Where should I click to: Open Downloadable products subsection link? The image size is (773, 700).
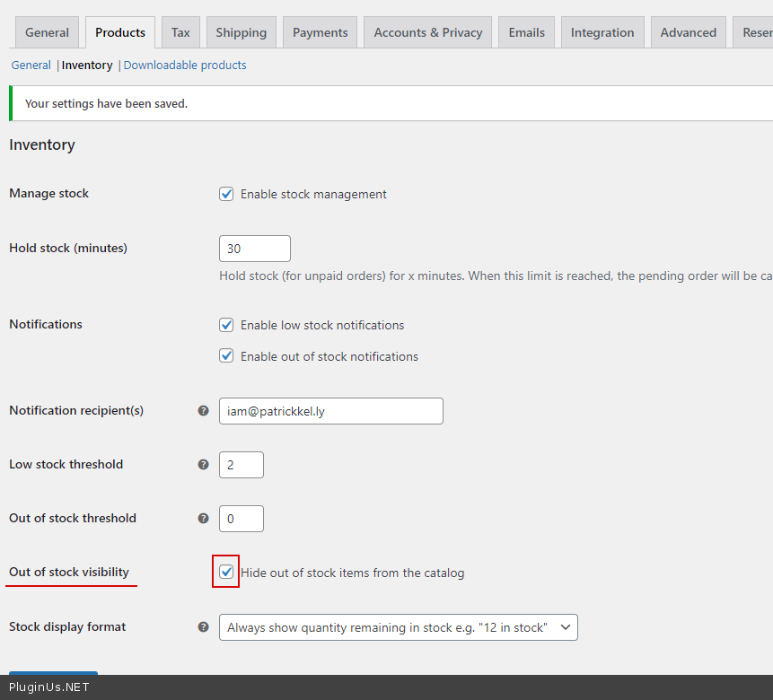pos(185,66)
